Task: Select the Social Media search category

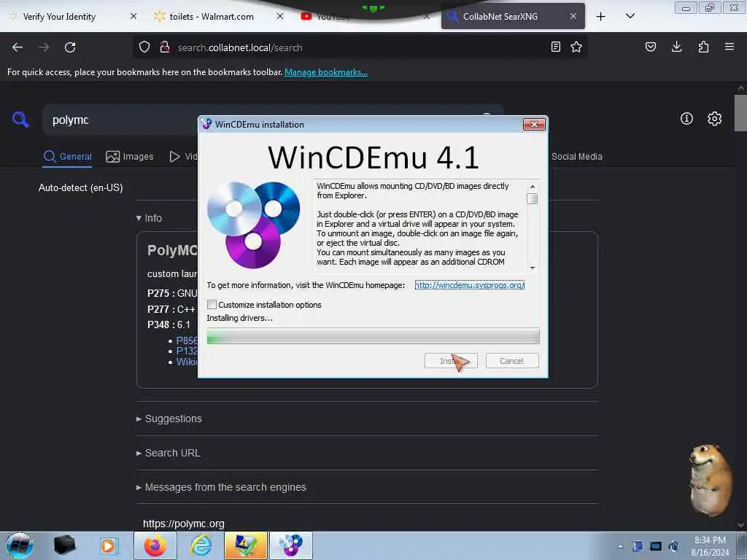Action: point(576,157)
